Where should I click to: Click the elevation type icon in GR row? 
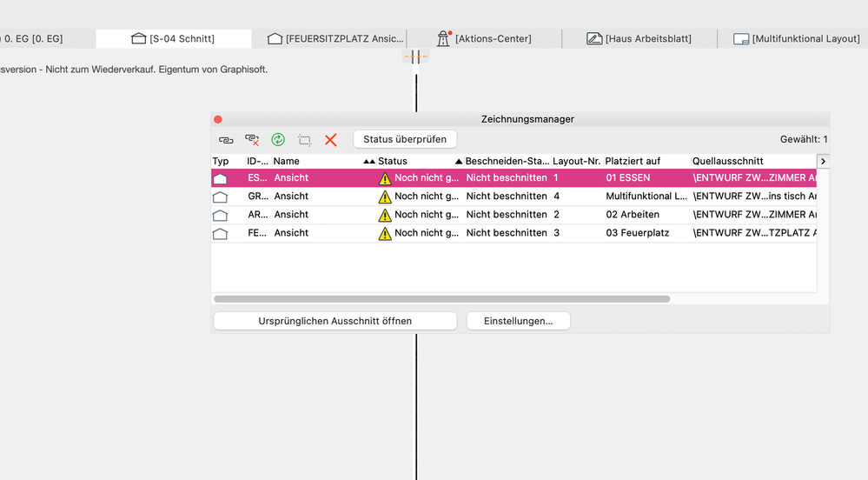pyautogui.click(x=221, y=197)
